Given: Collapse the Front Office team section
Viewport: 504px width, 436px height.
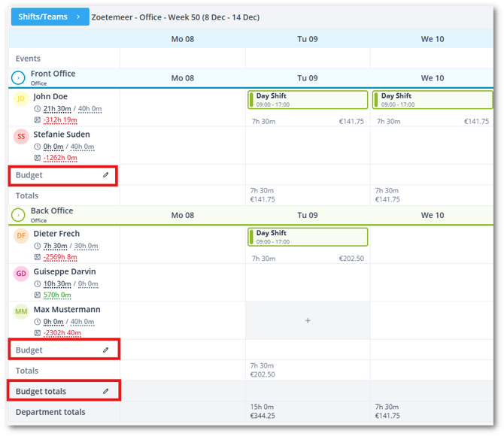Looking at the screenshot, I should [20, 78].
